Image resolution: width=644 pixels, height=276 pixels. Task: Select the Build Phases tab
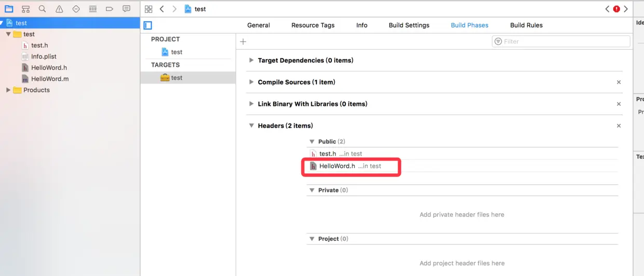[469, 25]
